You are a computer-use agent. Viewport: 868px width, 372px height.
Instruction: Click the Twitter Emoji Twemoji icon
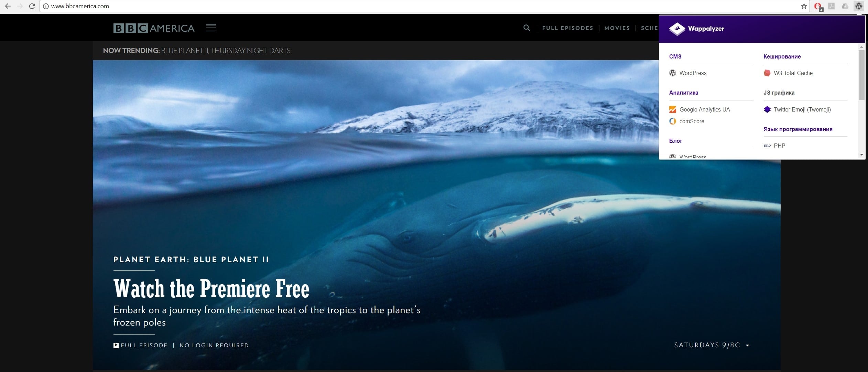(767, 109)
